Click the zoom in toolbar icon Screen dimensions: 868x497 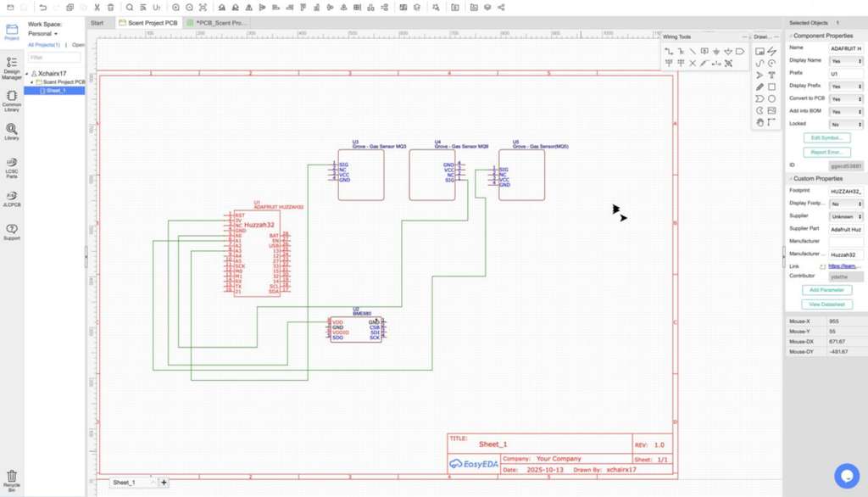point(176,8)
